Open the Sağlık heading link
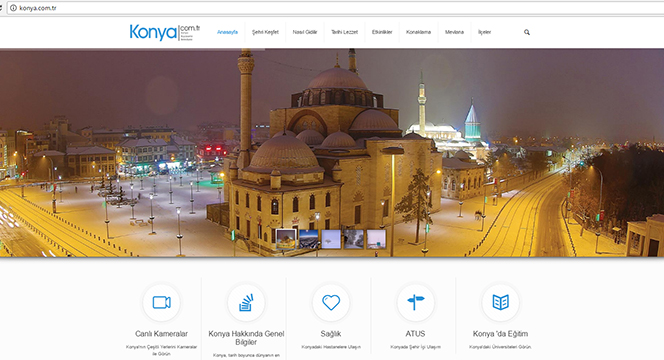This screenshot has height=360, width=664. (331, 334)
